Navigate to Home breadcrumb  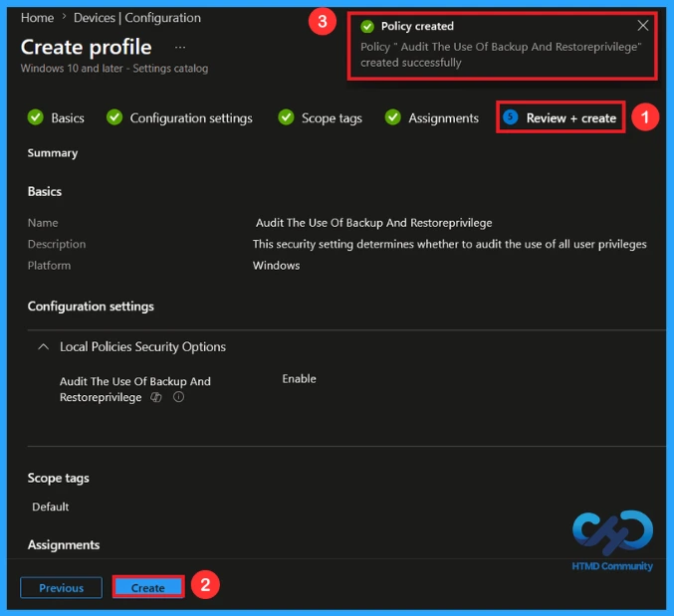coord(38,18)
